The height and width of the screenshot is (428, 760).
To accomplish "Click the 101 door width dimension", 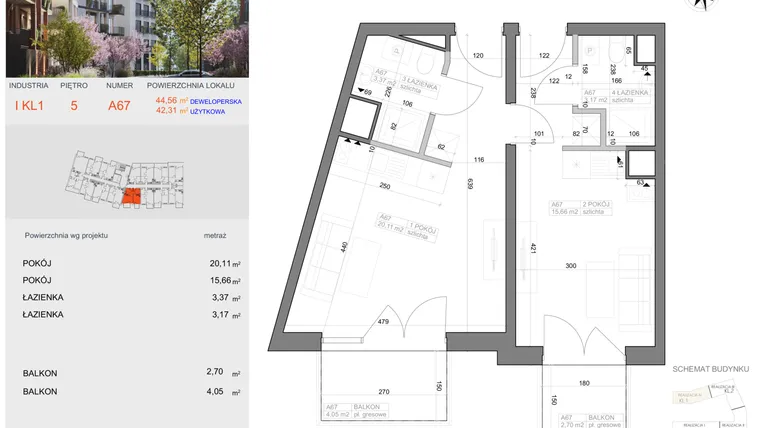I will pos(539,134).
